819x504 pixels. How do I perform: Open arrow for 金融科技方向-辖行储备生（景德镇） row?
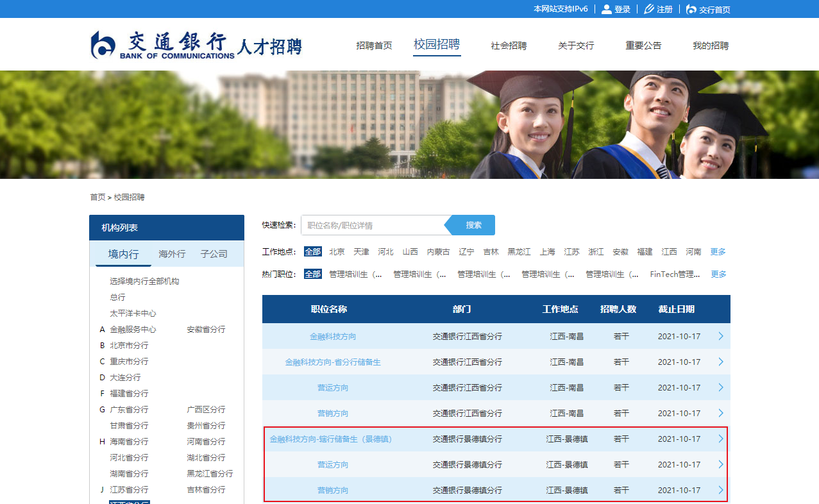click(721, 439)
